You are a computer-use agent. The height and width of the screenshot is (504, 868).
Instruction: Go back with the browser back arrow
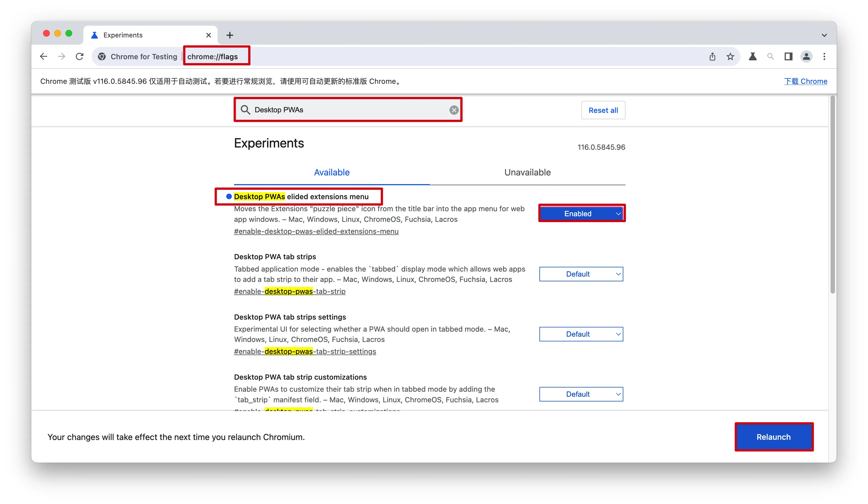(43, 56)
